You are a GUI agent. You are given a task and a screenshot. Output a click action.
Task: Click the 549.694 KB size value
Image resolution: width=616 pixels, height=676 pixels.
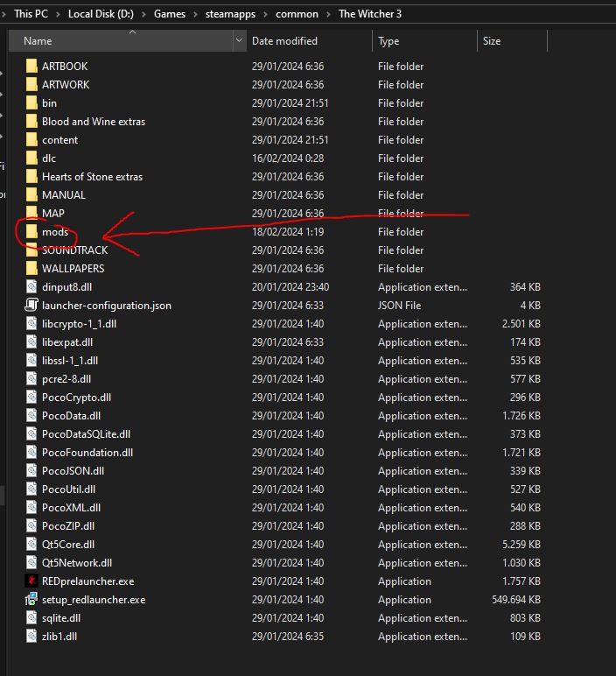pos(516,599)
